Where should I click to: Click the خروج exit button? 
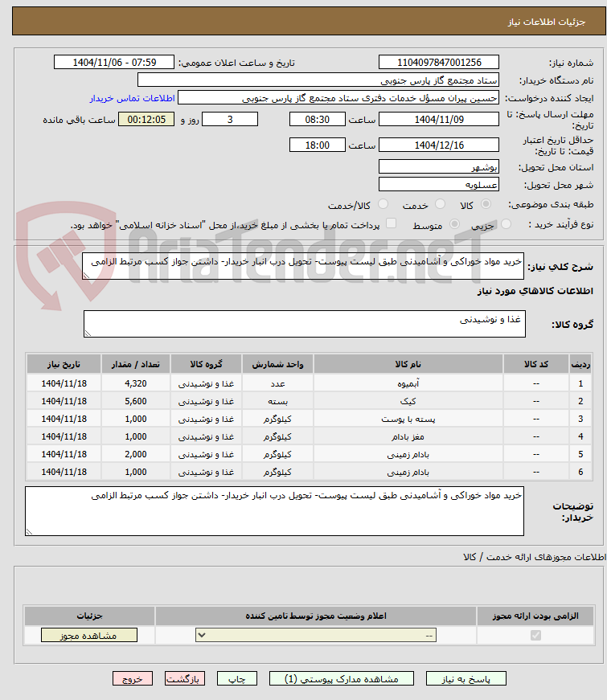132,678
